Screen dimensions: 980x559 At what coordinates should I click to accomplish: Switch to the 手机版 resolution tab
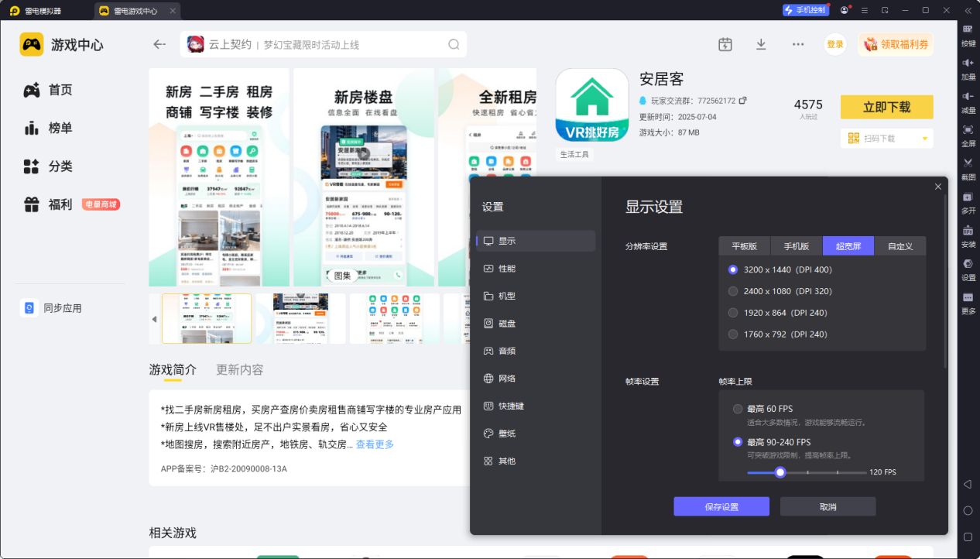click(796, 245)
